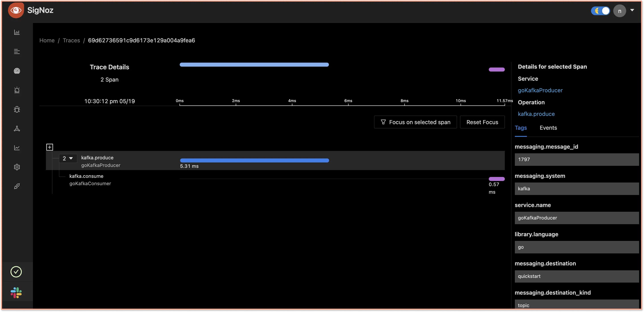
Task: Collapse the kafka.produce child span count
Action: tap(68, 159)
